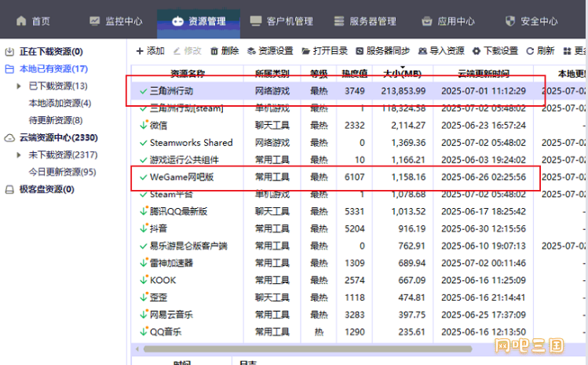588x365 pixels.
Task: Sort by 所属类别 column header
Action: (272, 74)
